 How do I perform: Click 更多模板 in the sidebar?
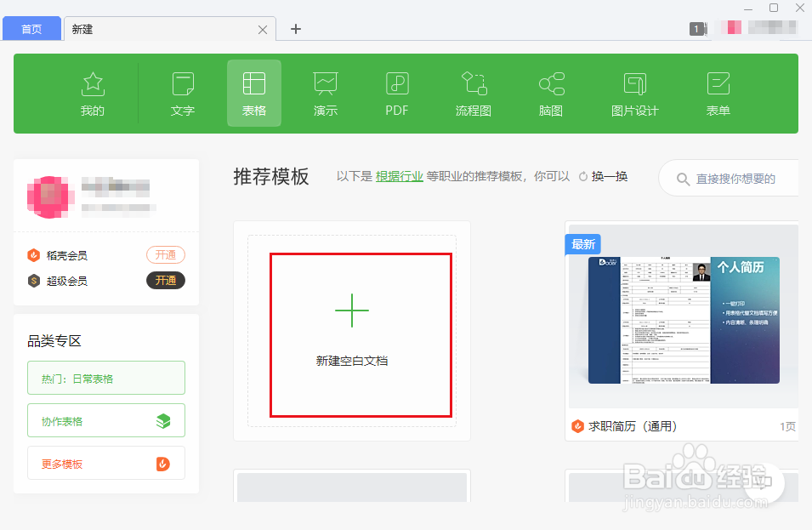click(x=105, y=463)
